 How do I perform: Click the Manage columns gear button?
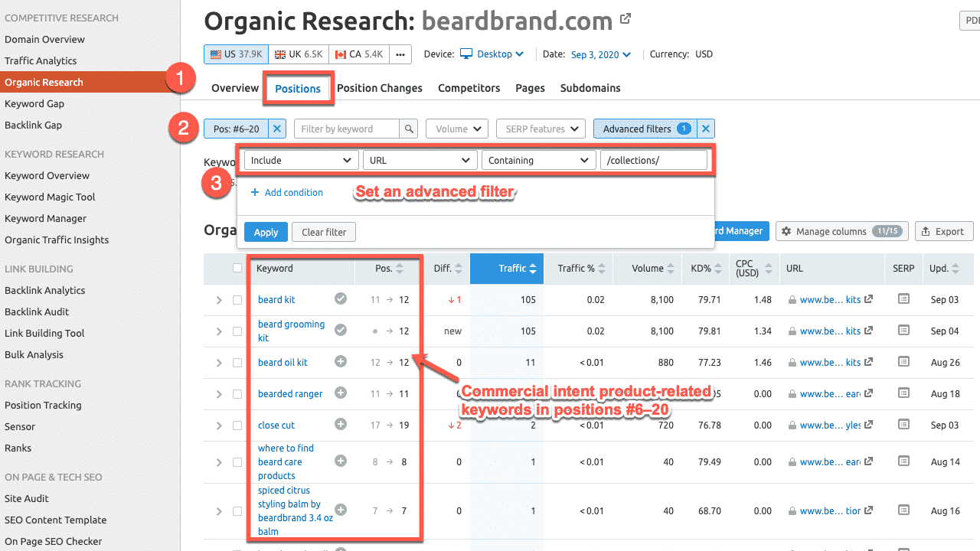click(841, 231)
